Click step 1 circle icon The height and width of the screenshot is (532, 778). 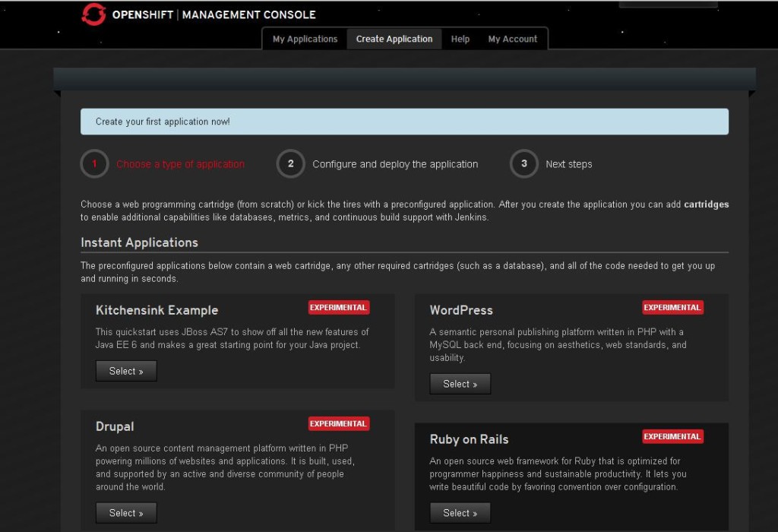tap(94, 163)
